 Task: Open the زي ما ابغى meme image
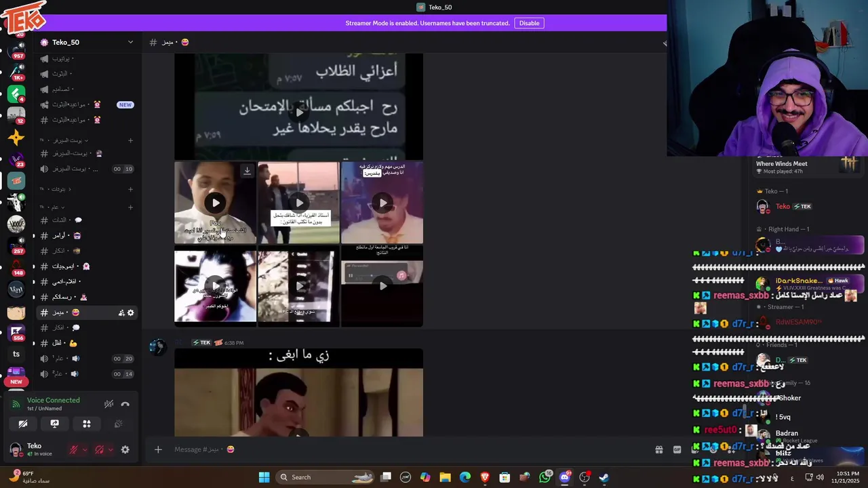point(299,392)
